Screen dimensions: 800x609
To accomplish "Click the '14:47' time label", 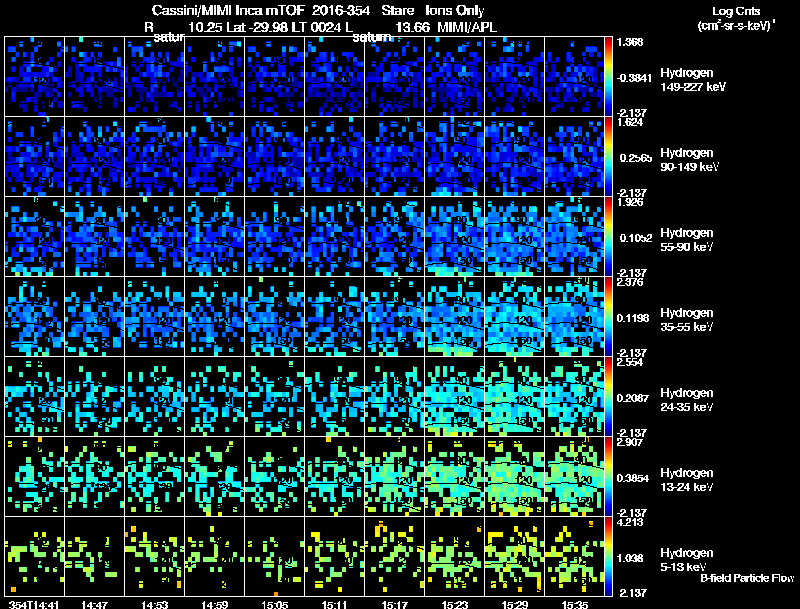I will point(94,605).
